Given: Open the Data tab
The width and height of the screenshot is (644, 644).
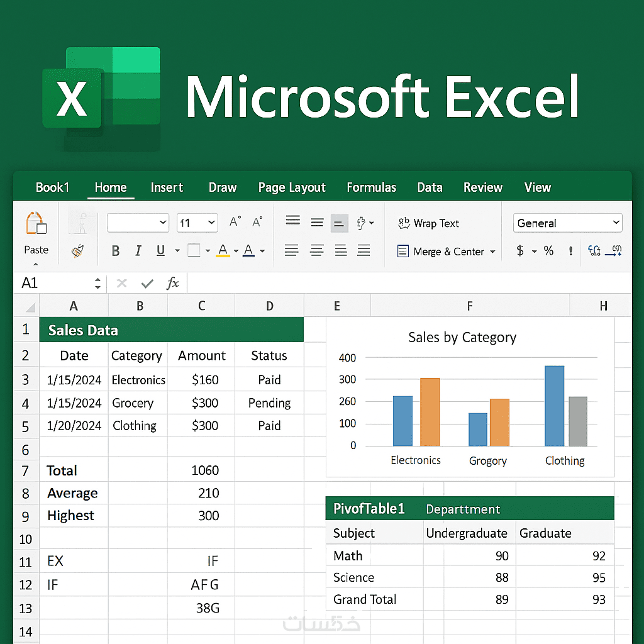Looking at the screenshot, I should [x=430, y=187].
